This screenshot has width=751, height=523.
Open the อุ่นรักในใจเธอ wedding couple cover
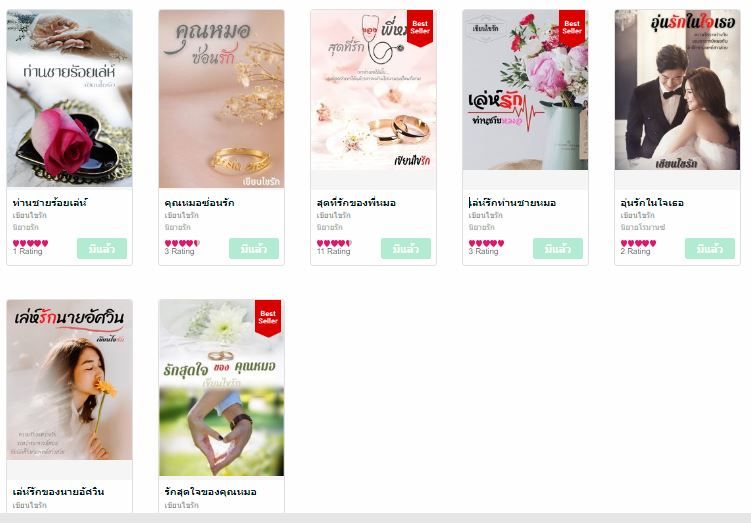coord(677,90)
